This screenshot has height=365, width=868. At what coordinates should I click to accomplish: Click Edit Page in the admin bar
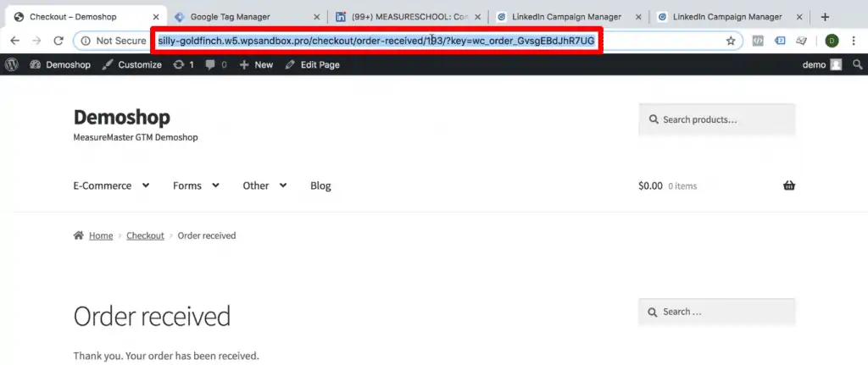tap(312, 64)
